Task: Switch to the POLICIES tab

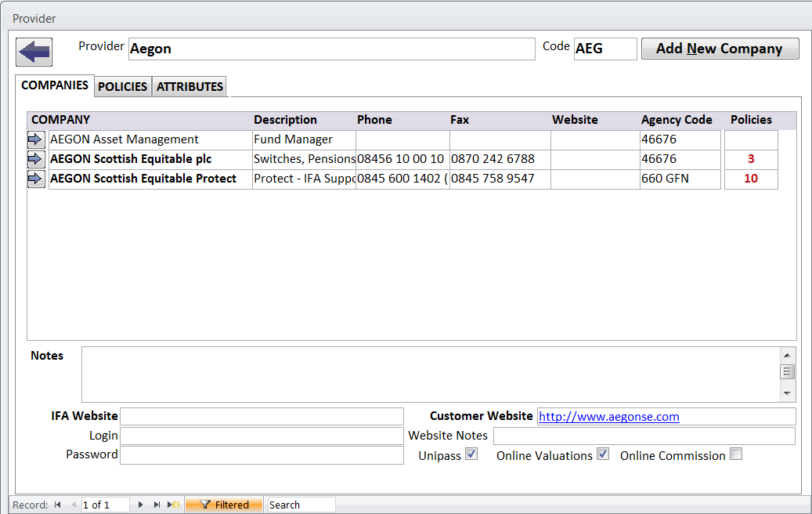Action: pos(123,86)
